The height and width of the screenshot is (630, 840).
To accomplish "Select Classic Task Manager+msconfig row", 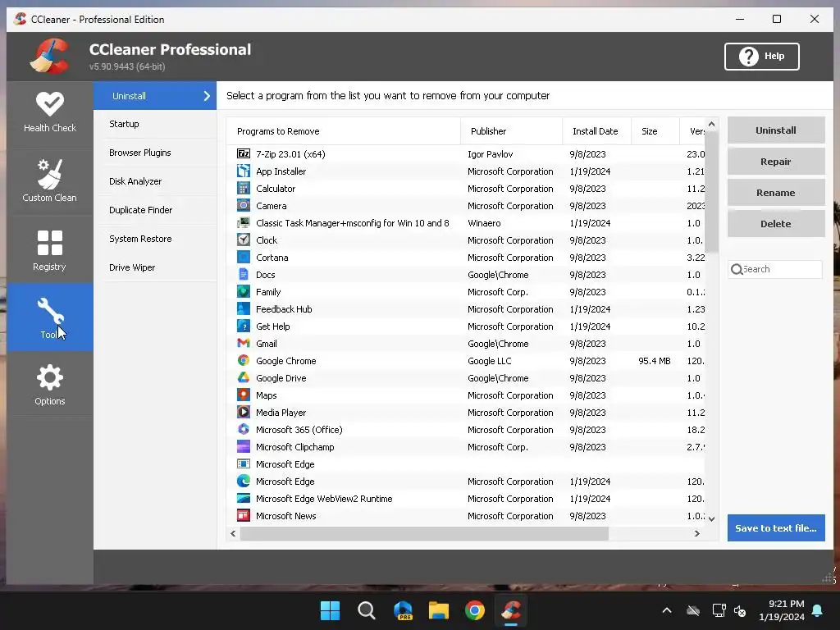I will click(466, 223).
